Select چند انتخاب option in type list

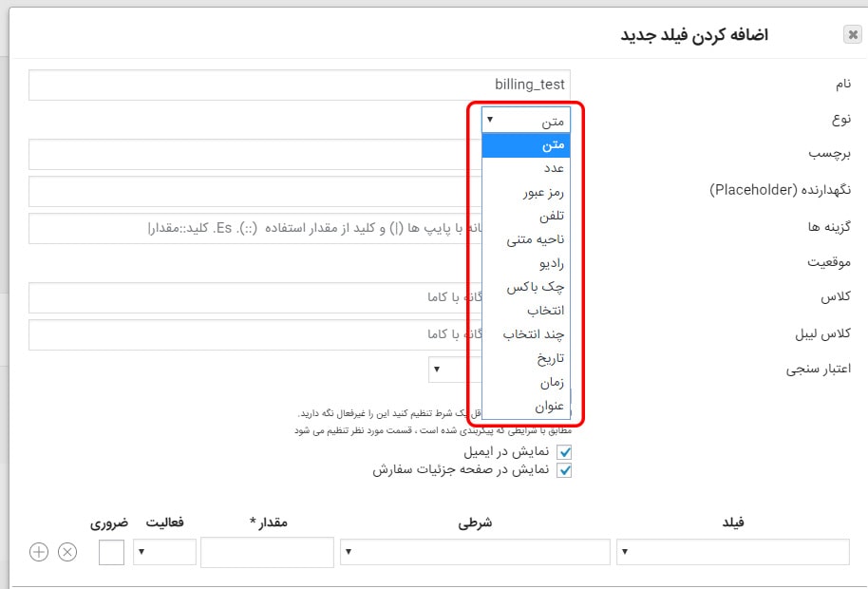click(526, 335)
